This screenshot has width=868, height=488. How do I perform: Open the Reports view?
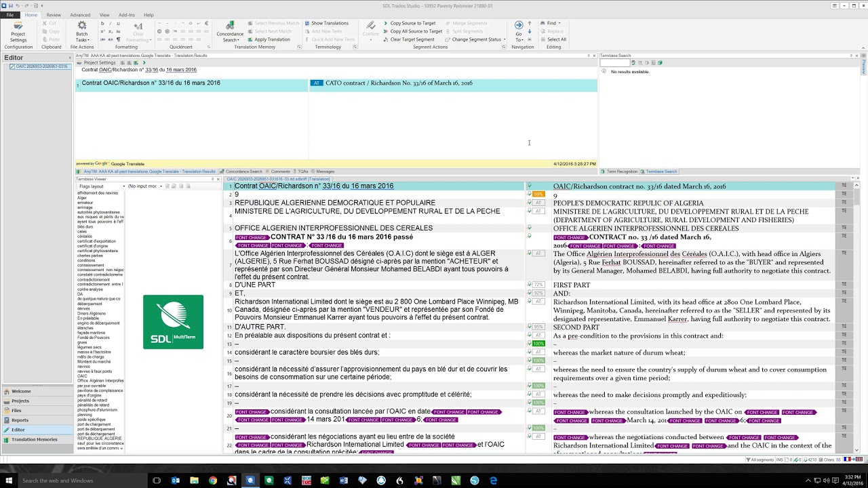point(37,420)
